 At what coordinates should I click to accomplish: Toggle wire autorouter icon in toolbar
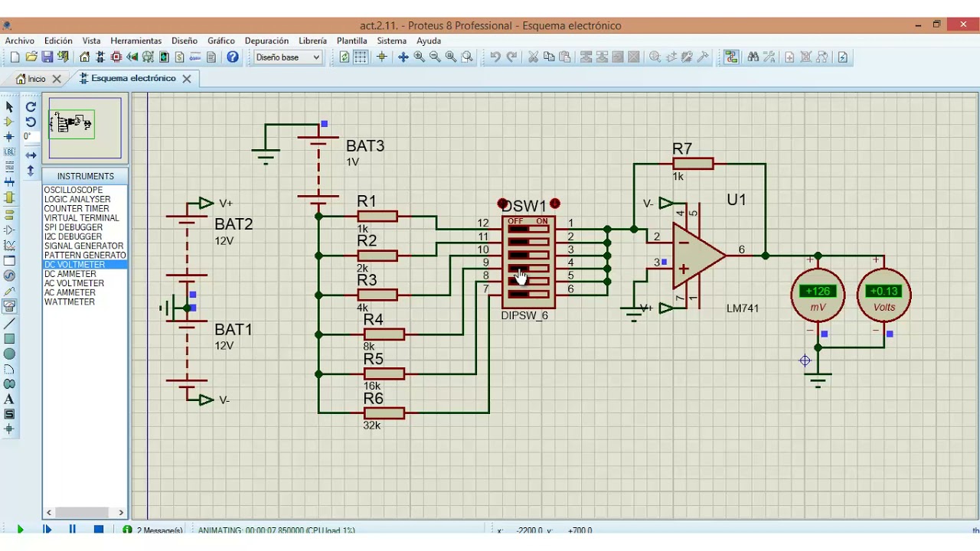pyautogui.click(x=731, y=57)
